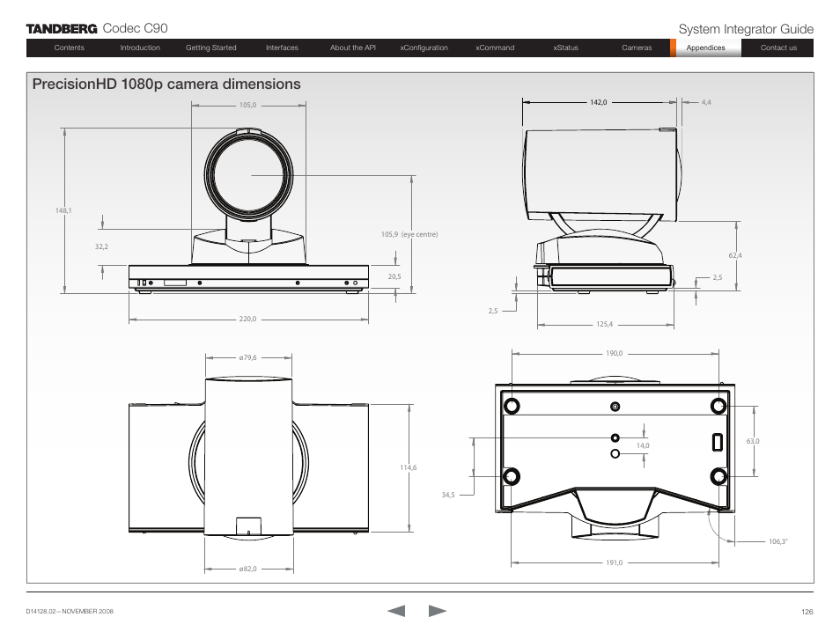Open the Contents tab

tap(69, 48)
